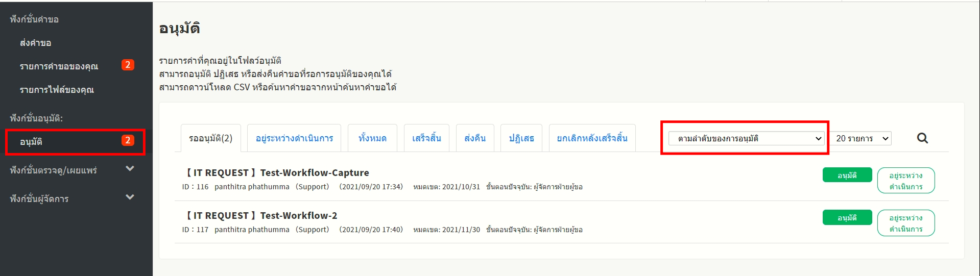Switch to the ทั้งหมด tab

click(x=372, y=138)
